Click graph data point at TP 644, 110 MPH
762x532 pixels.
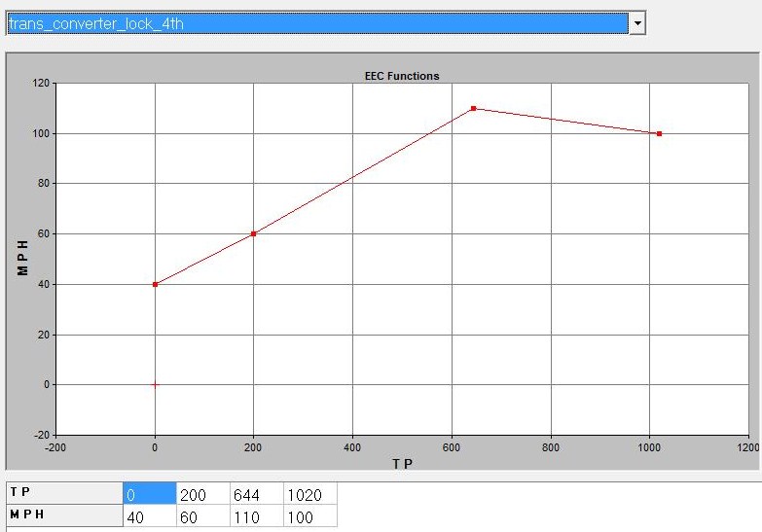coord(473,108)
